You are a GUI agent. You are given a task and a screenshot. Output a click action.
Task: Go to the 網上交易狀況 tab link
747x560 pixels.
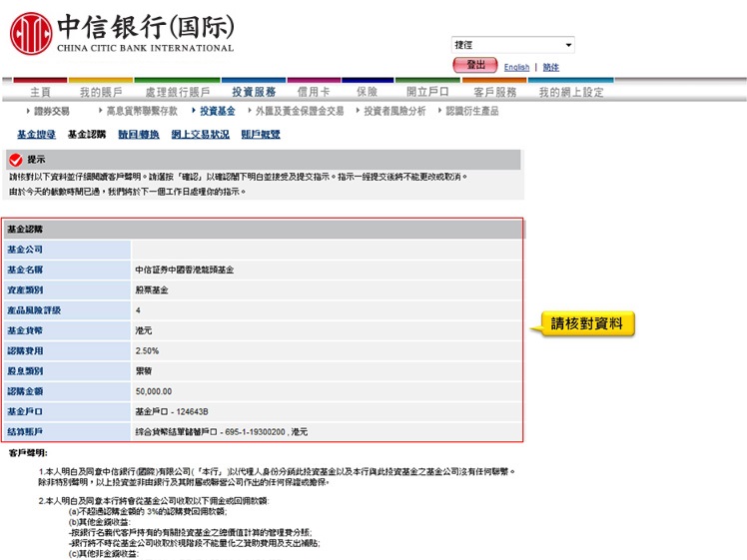200,135
